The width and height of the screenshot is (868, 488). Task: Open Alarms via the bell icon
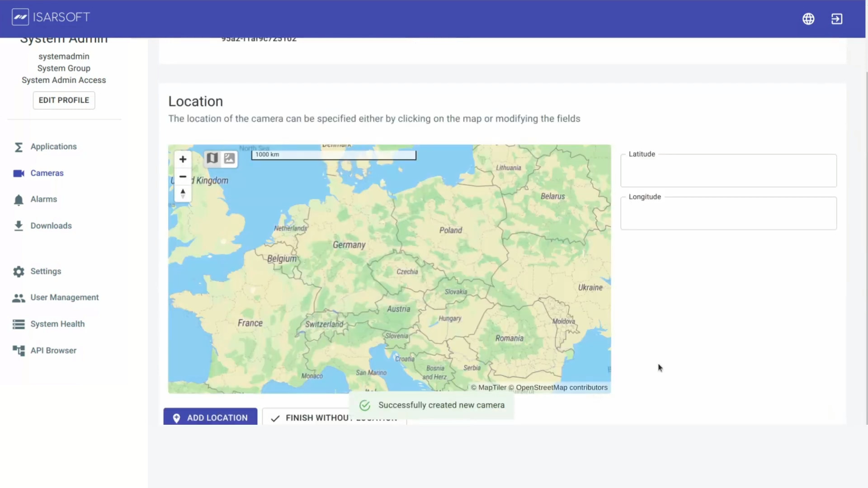tap(19, 199)
